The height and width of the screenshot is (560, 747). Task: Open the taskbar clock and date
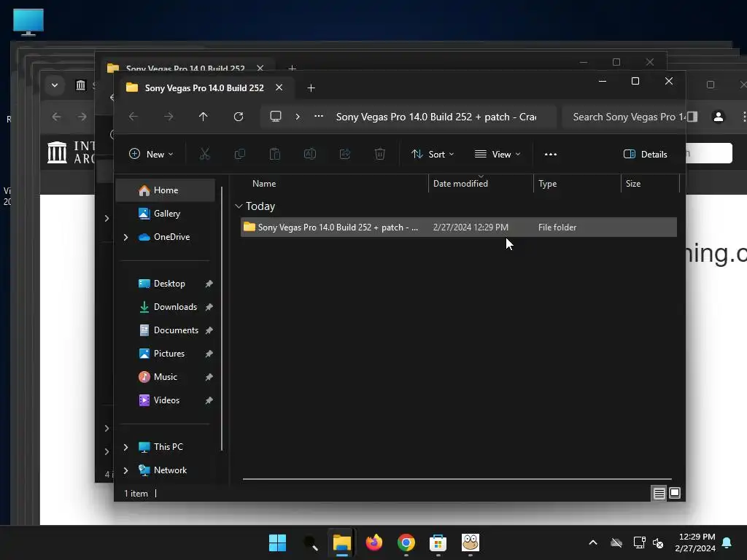point(695,542)
